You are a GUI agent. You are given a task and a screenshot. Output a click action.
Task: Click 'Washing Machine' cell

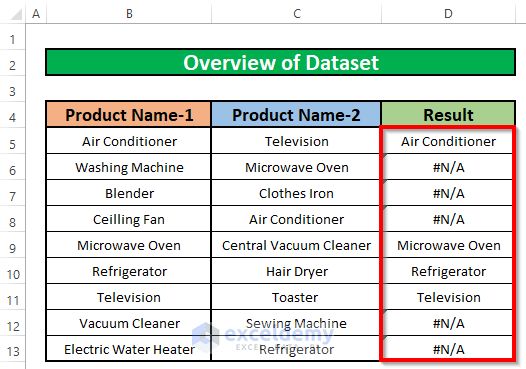[x=129, y=167]
